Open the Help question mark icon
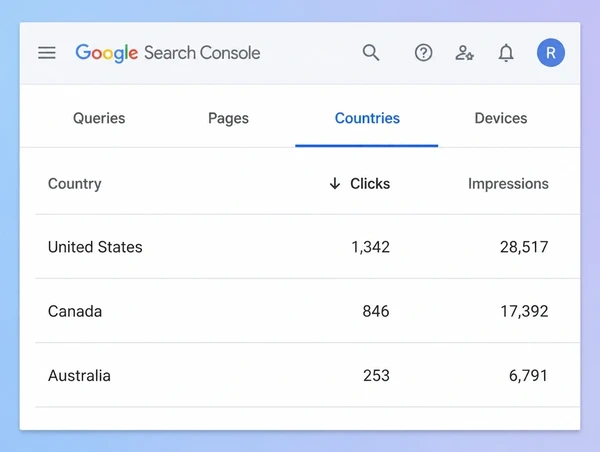 click(x=423, y=53)
